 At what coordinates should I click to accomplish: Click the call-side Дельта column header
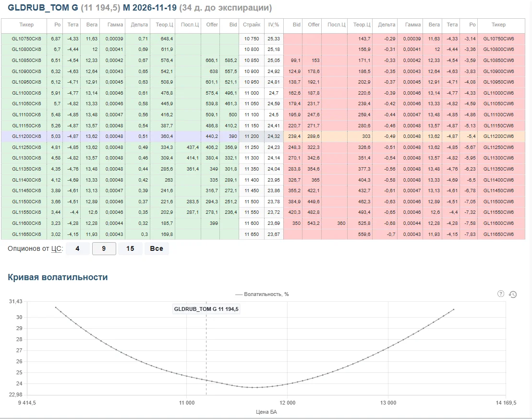point(139,25)
